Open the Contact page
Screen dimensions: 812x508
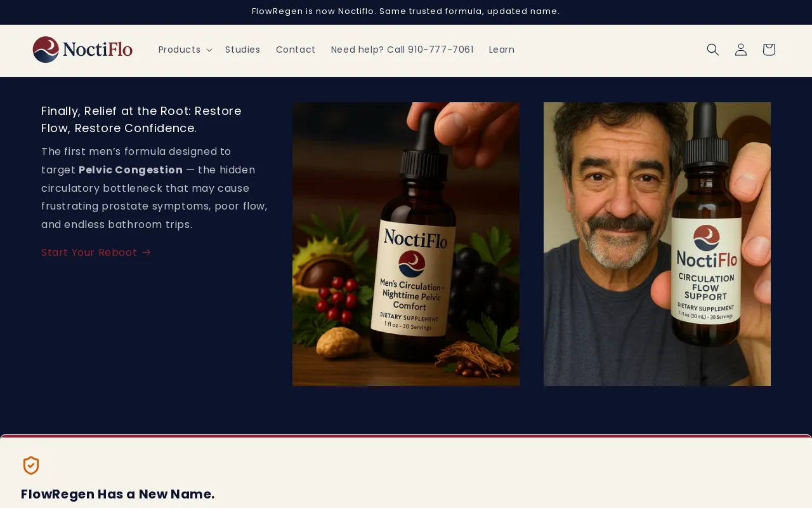(x=295, y=50)
